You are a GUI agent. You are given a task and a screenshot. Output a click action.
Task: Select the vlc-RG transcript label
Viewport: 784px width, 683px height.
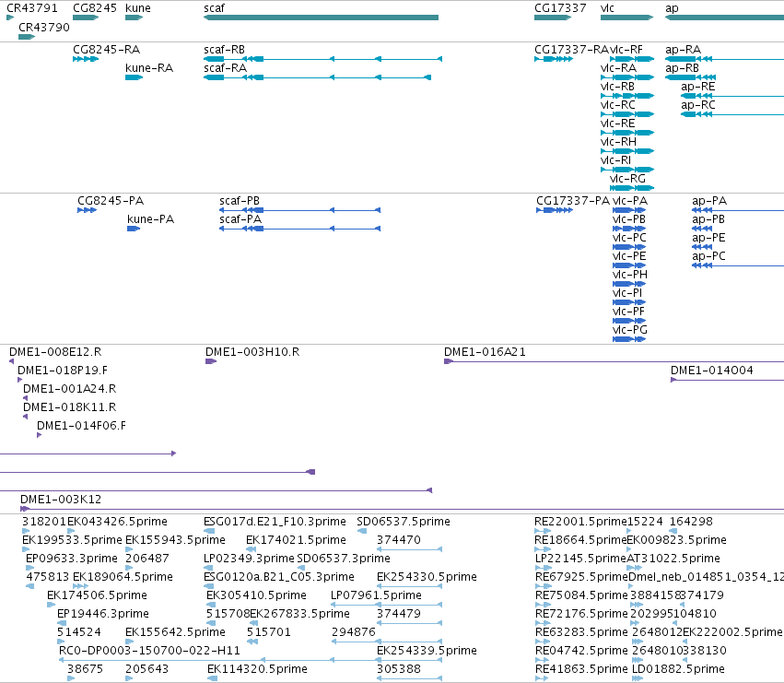click(x=628, y=179)
